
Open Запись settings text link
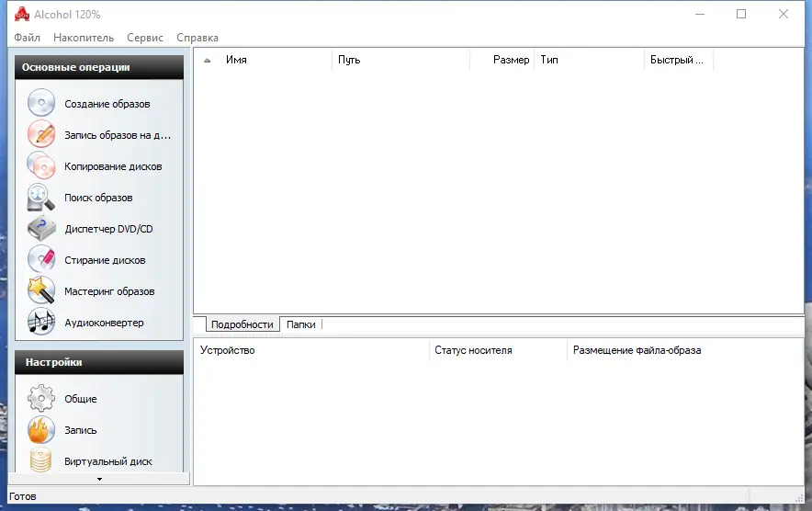(x=80, y=430)
